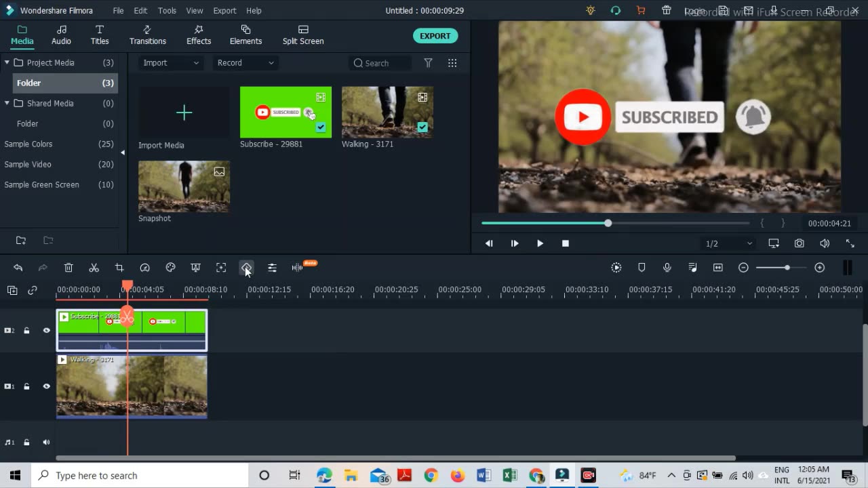This screenshot has height=488, width=868.
Task: Open the Record dropdown
Action: [x=245, y=63]
